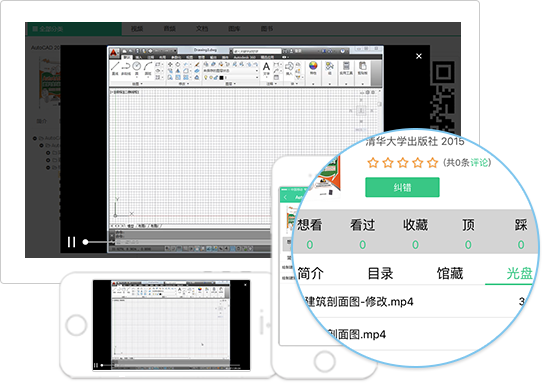
Task: Close the video on horizontal phone with X
Action: [245, 285]
